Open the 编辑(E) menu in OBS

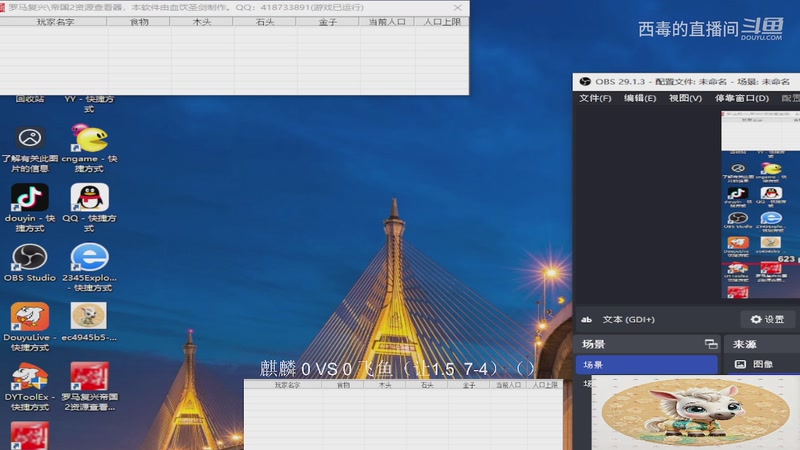pyautogui.click(x=640, y=98)
